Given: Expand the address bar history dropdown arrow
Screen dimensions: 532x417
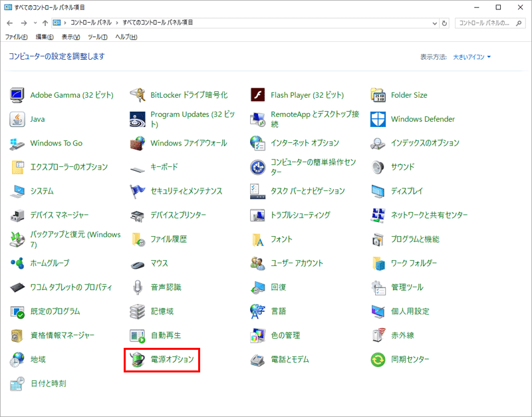Looking at the screenshot, I should pyautogui.click(x=435, y=23).
